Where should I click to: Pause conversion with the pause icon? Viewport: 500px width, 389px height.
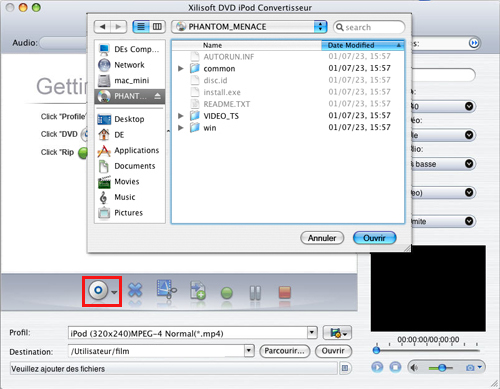pyautogui.click(x=255, y=293)
